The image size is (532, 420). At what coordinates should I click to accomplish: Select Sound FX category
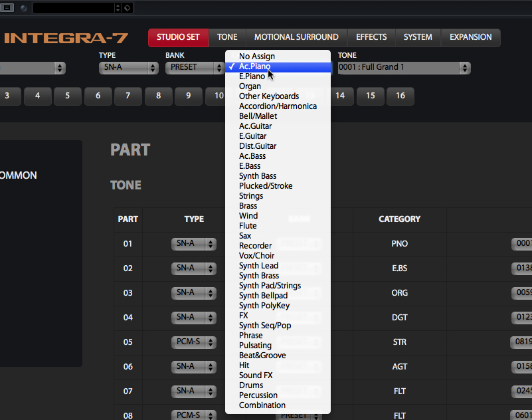point(278,375)
